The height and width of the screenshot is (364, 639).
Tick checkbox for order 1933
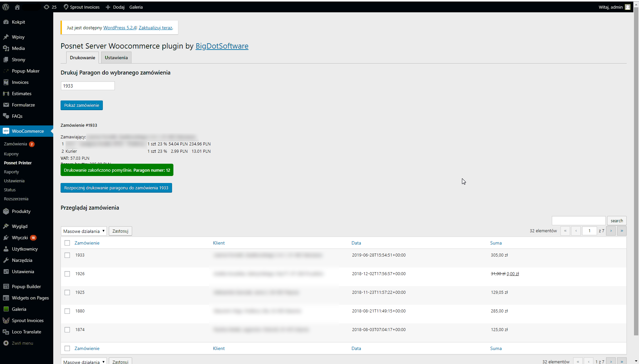[x=67, y=255]
